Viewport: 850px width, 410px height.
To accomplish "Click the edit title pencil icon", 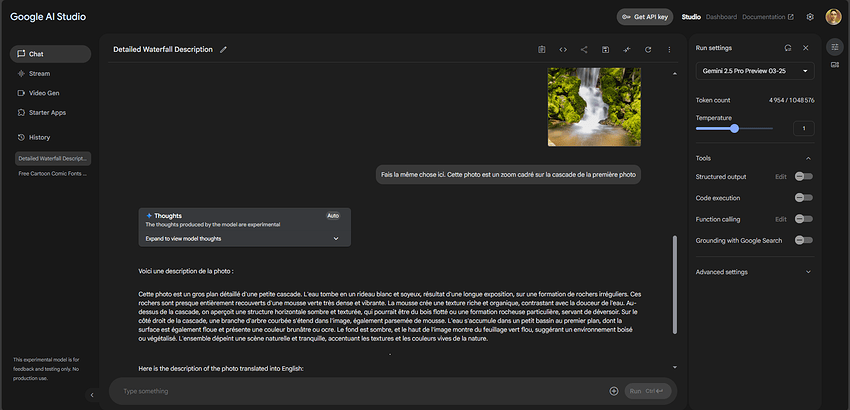I will click(224, 49).
